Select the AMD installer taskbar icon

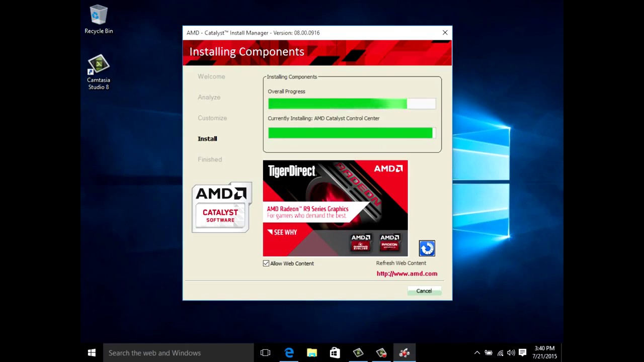(404, 353)
